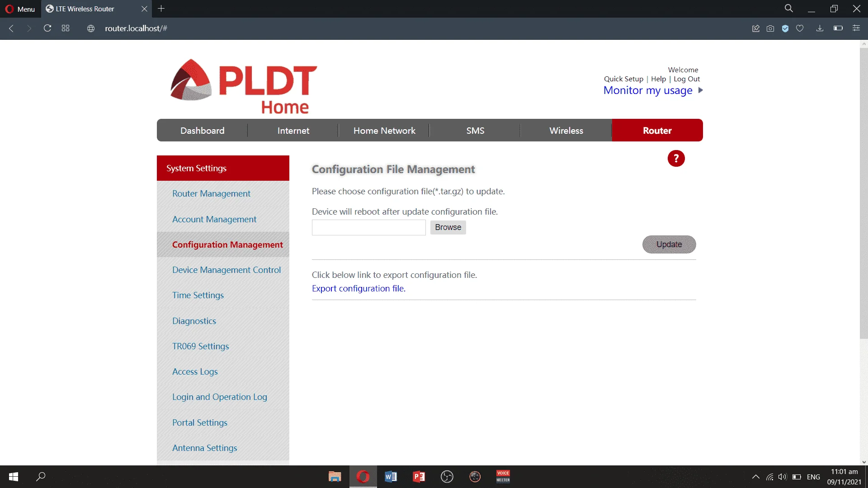Open the downloads panel
Image resolution: width=868 pixels, height=488 pixels.
pos(820,28)
